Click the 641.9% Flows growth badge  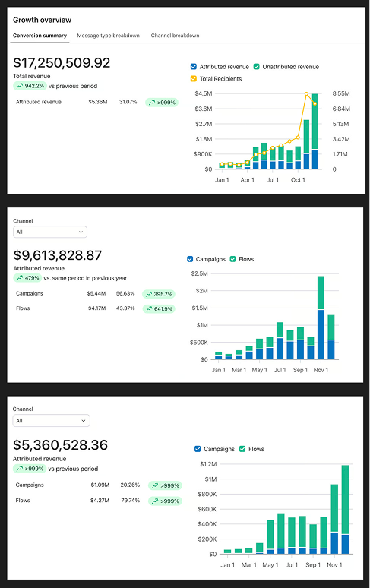click(x=159, y=309)
